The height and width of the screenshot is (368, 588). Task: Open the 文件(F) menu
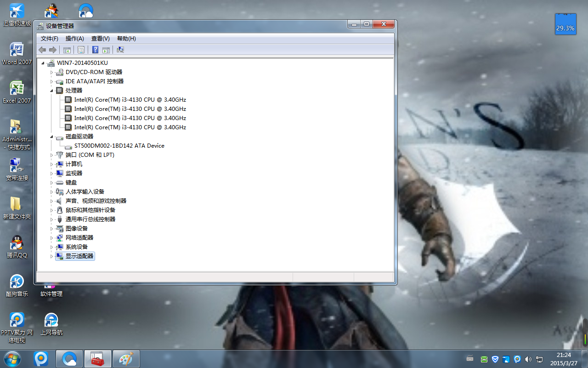pyautogui.click(x=50, y=39)
